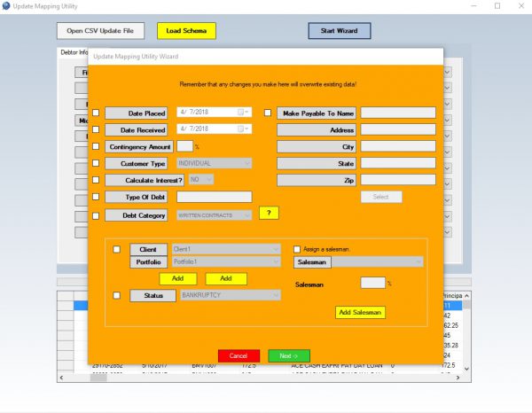Click the Add button under the Portfolio dropdown

pyautogui.click(x=226, y=278)
